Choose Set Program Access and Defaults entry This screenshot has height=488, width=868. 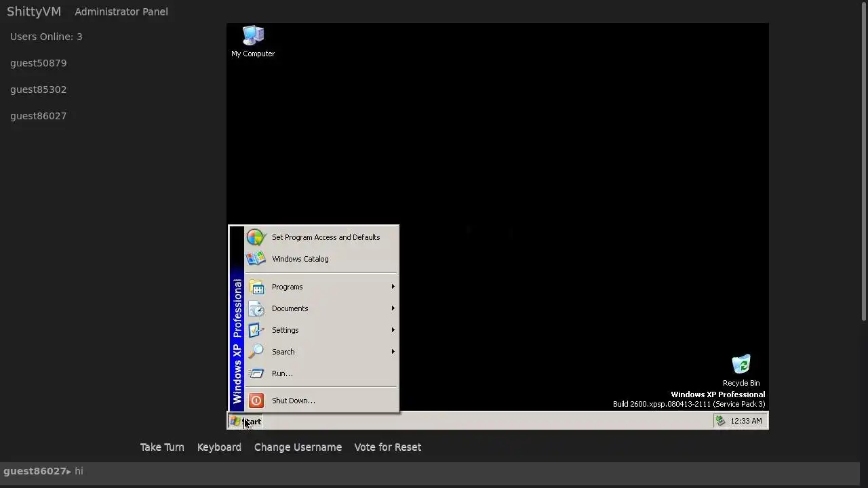point(321,237)
